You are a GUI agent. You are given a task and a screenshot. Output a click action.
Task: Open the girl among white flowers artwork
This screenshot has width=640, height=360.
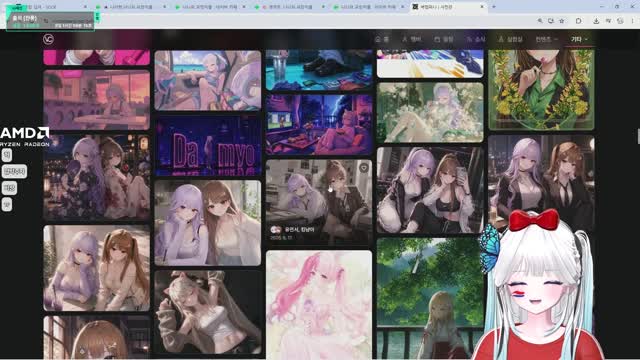430,112
